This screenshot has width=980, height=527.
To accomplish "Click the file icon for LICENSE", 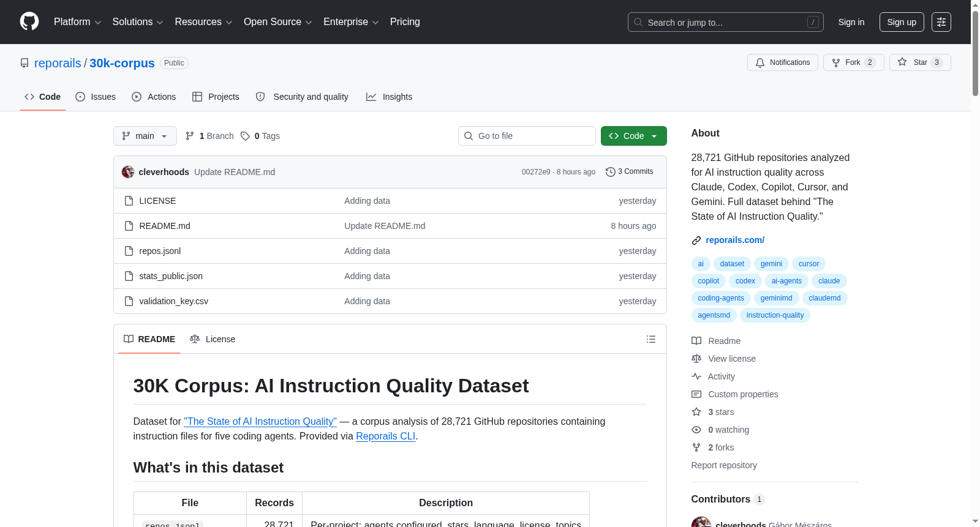I will point(129,201).
